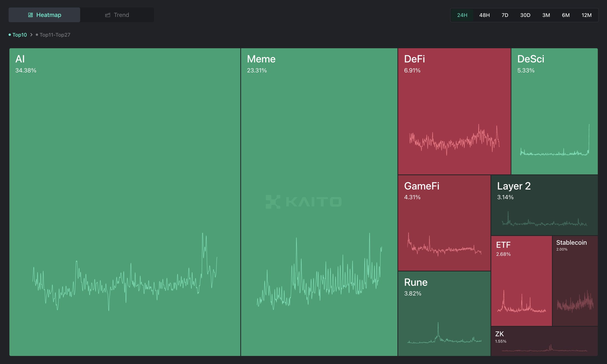The width and height of the screenshot is (607, 364).
Task: Open the Meme heatmap tile
Action: [319, 202]
